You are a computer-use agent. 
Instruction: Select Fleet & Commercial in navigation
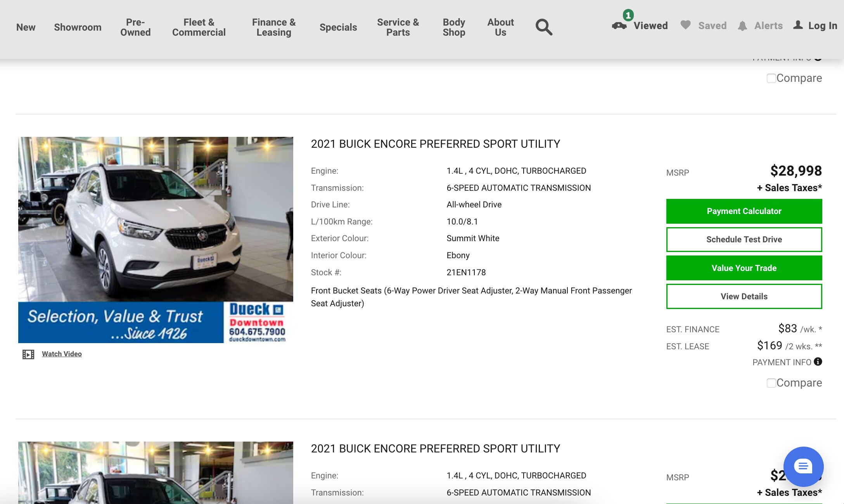(199, 27)
